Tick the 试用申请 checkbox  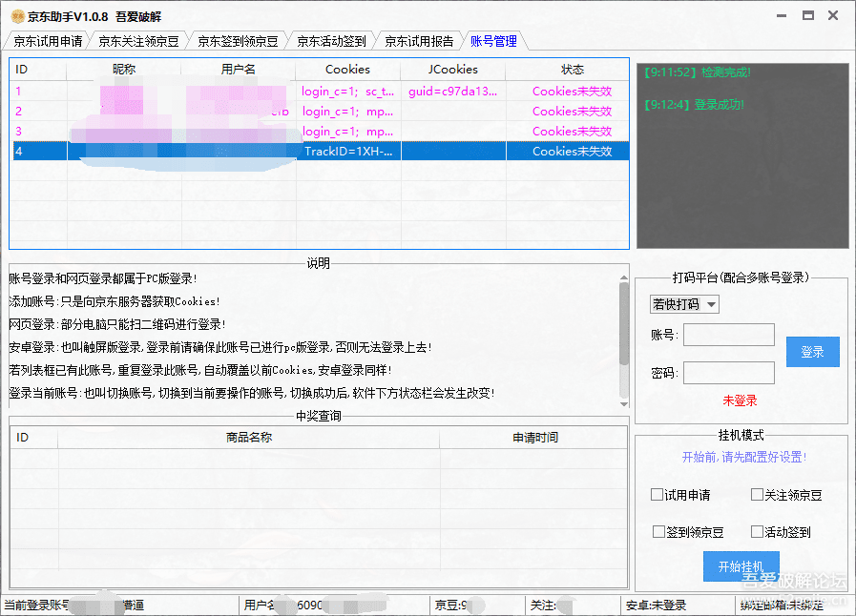coord(658,495)
